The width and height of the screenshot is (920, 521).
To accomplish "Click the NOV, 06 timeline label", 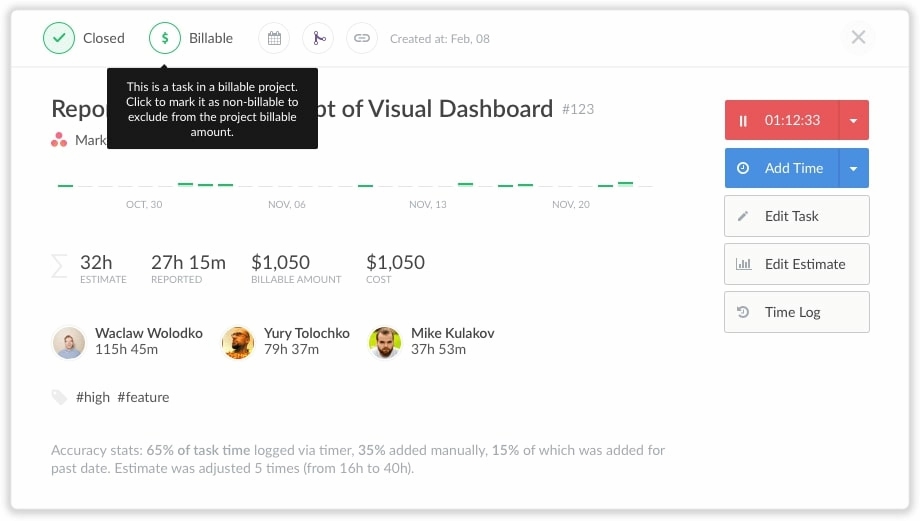I will point(287,204).
